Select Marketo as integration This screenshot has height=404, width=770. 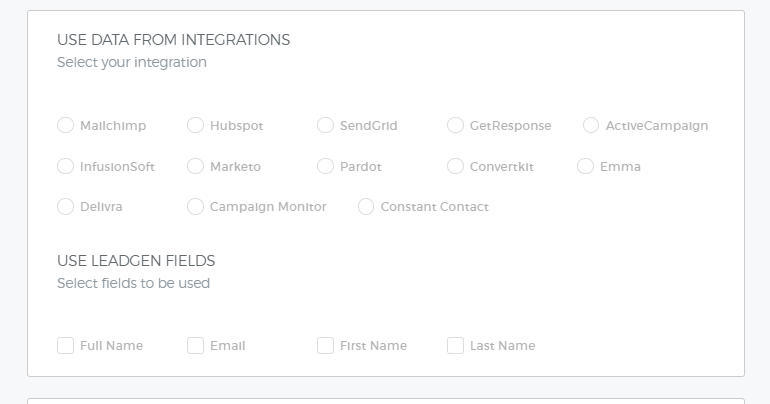click(196, 166)
